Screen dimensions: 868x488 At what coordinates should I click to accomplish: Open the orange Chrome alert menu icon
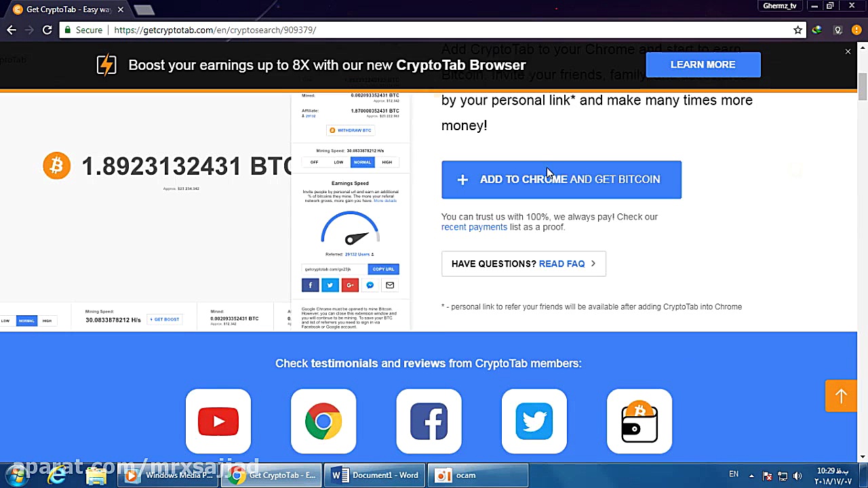point(856,30)
